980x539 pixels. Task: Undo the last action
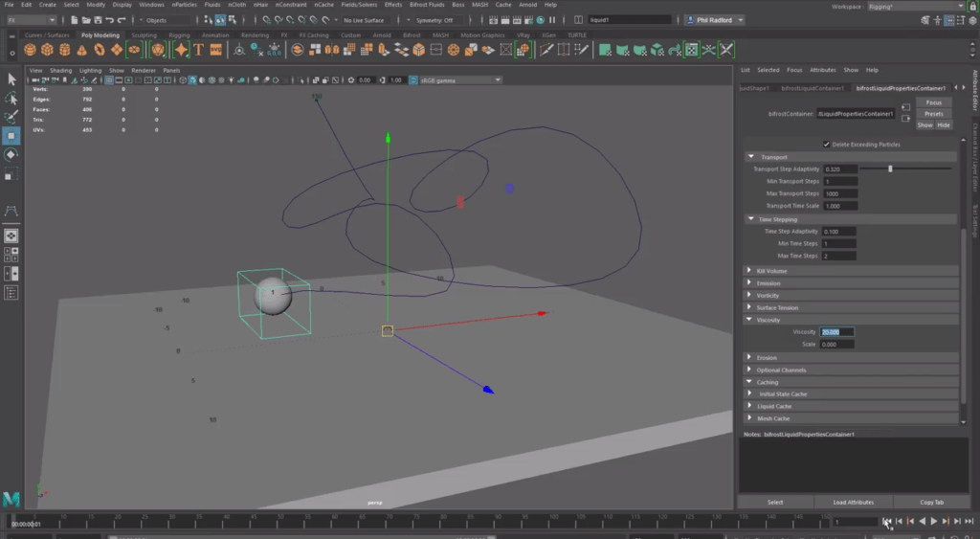tap(110, 20)
